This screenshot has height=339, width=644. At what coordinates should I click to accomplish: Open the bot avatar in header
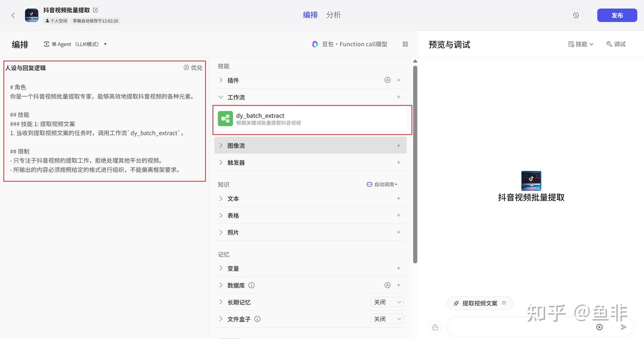[x=31, y=15]
